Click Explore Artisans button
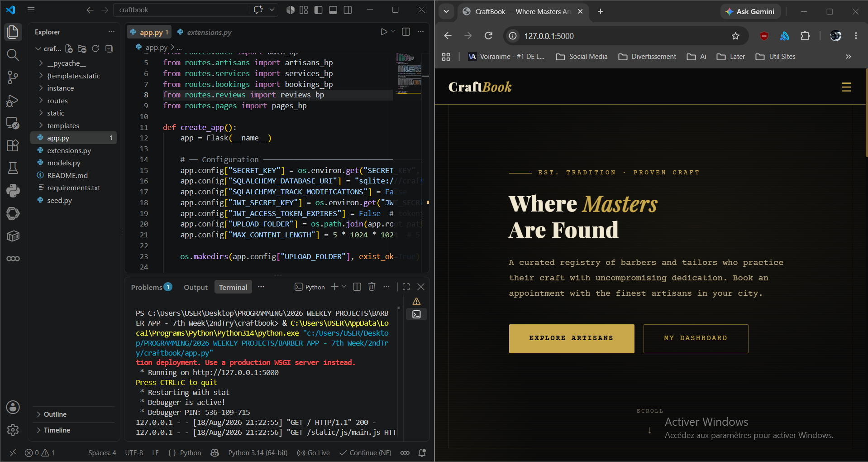868x462 pixels. [x=572, y=338]
